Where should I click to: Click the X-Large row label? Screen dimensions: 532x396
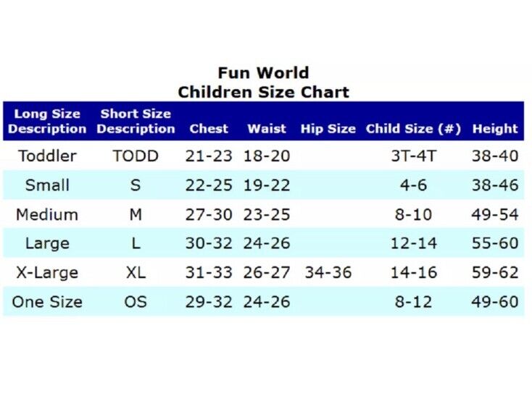click(47, 273)
